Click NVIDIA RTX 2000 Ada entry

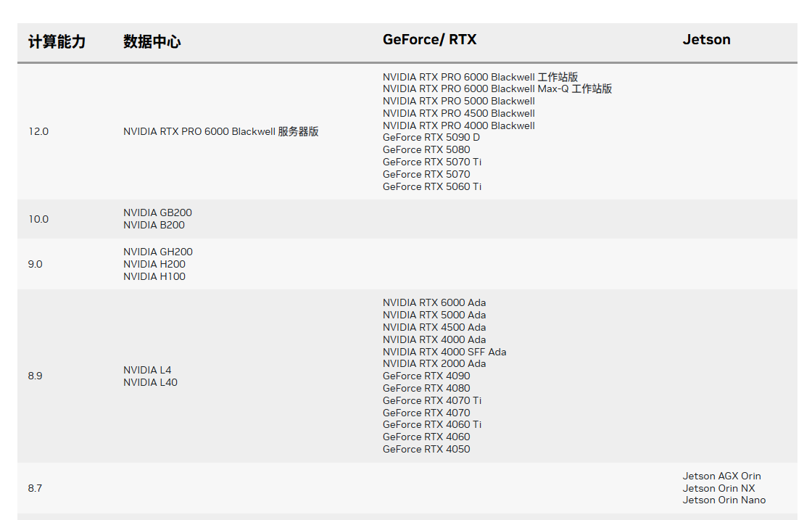pos(434,364)
